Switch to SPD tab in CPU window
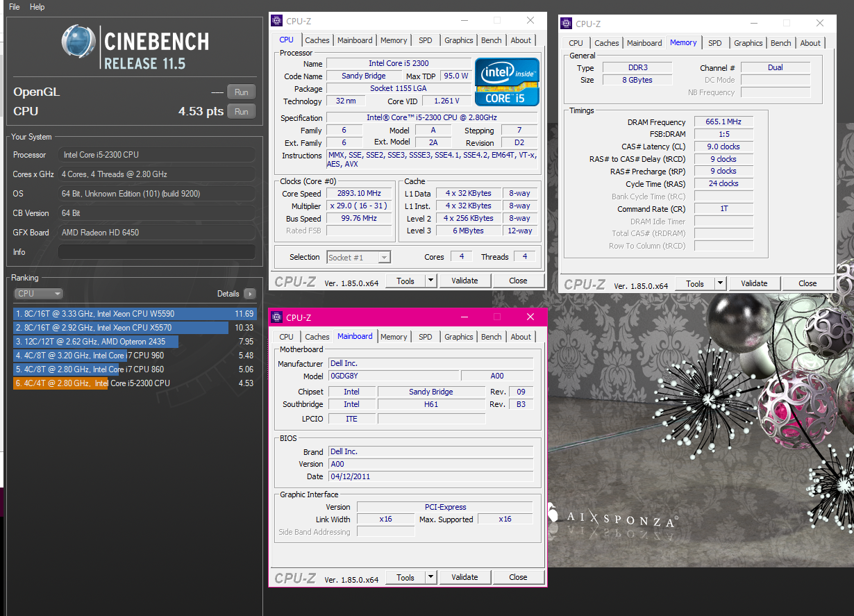 point(426,40)
